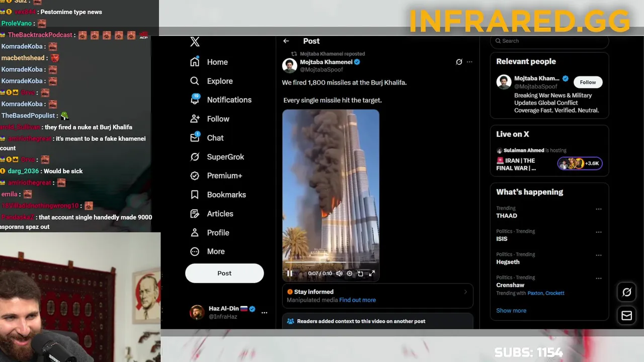Click the verified badge beside Mojtaba Khamenei post name

[x=357, y=62]
